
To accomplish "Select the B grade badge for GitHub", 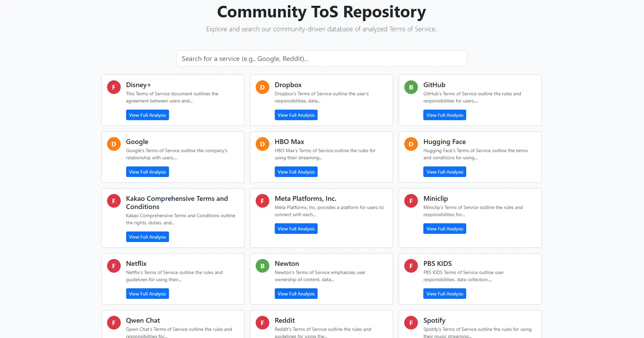I will click(x=411, y=87).
